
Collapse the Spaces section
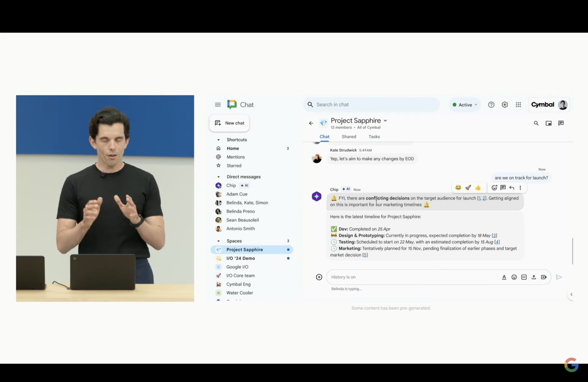[218, 241]
